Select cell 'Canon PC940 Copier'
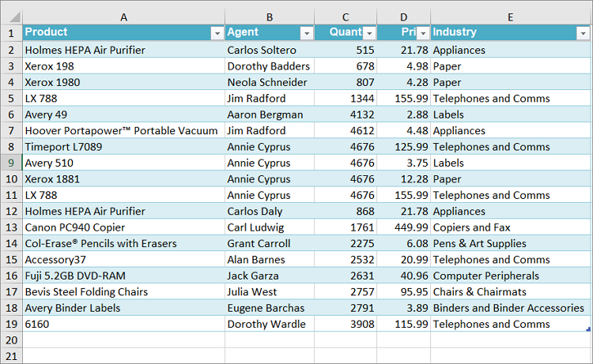Image resolution: width=593 pixels, height=364 pixels. (123, 227)
